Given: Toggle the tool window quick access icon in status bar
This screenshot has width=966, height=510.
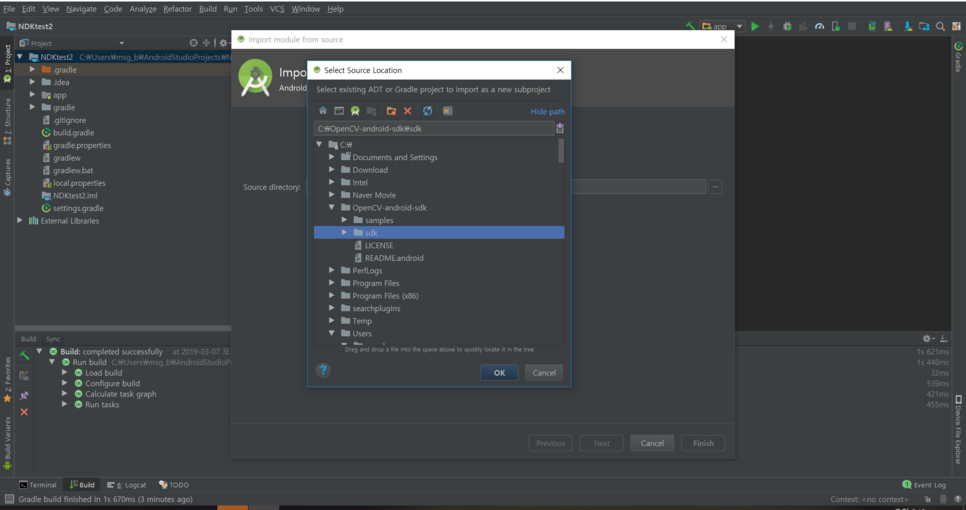Looking at the screenshot, I should (x=9, y=499).
